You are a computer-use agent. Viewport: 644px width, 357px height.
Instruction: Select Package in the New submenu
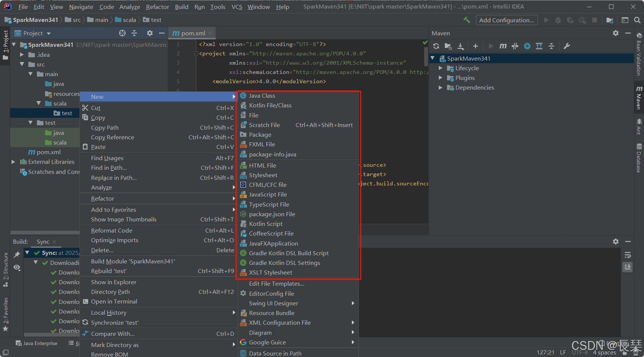coord(298,134)
